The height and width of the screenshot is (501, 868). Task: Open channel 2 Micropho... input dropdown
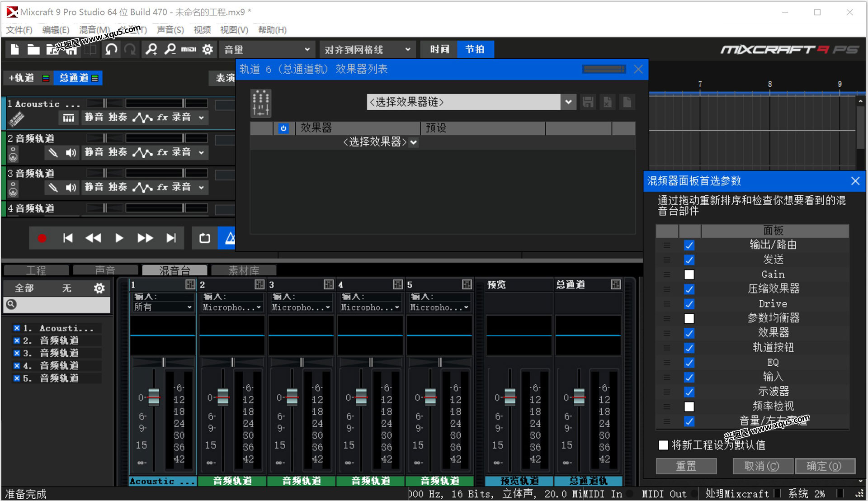[x=232, y=307]
